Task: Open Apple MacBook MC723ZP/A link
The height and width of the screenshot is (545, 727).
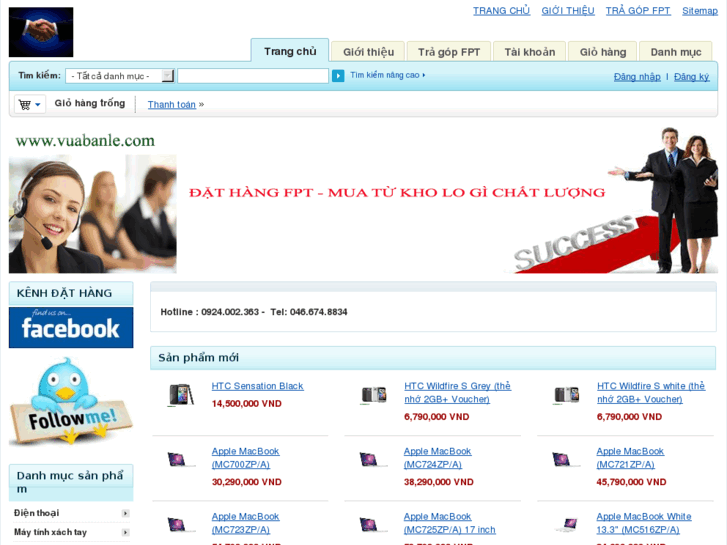Action: click(246, 523)
